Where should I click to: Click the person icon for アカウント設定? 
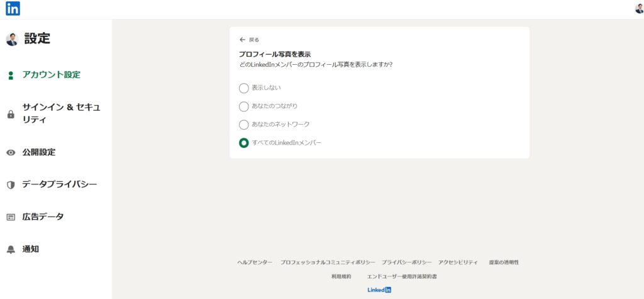point(11,76)
